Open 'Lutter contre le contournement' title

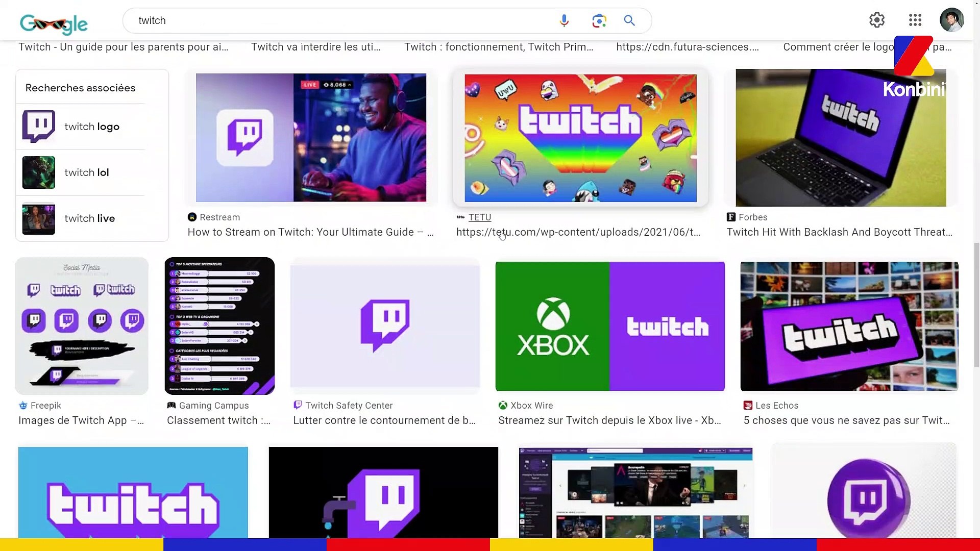click(x=384, y=420)
